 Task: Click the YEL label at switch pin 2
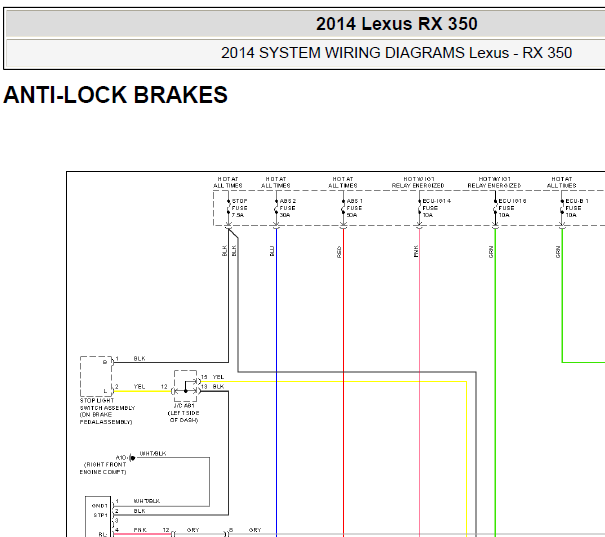139,386
